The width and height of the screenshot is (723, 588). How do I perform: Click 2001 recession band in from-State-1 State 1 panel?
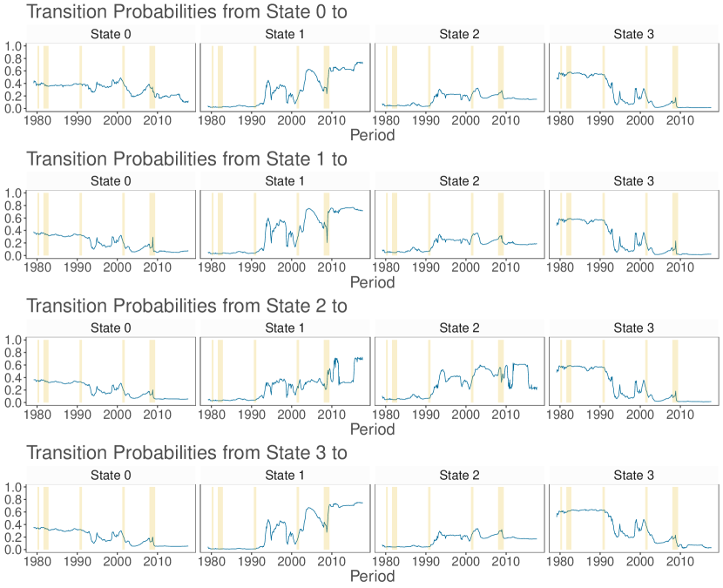297,226
